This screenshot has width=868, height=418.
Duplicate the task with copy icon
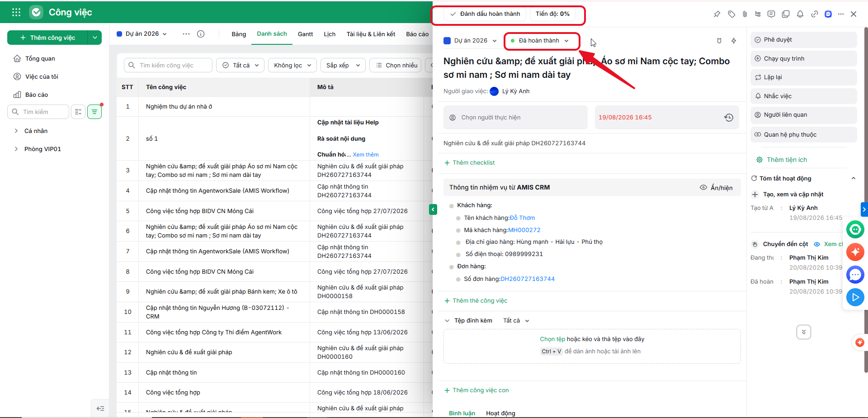pos(786,14)
